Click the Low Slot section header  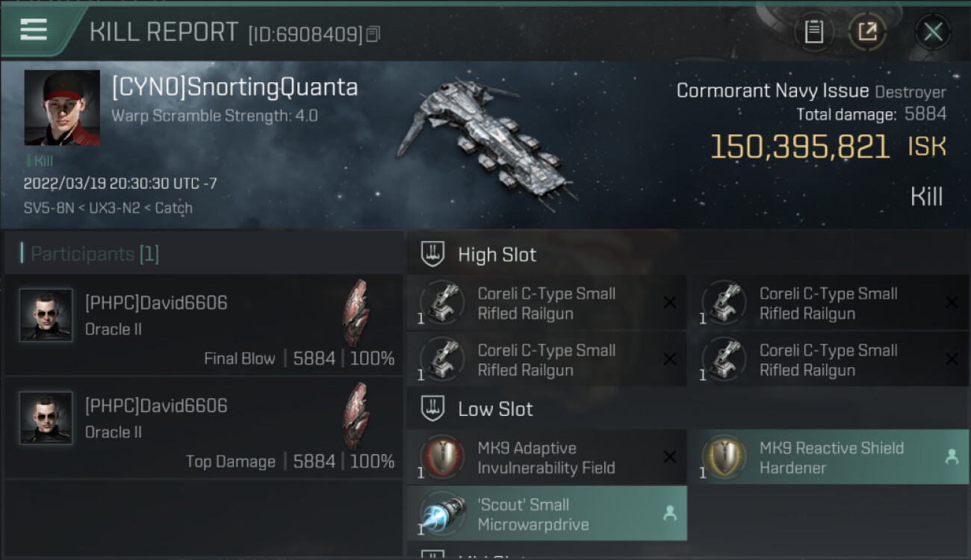tap(495, 409)
